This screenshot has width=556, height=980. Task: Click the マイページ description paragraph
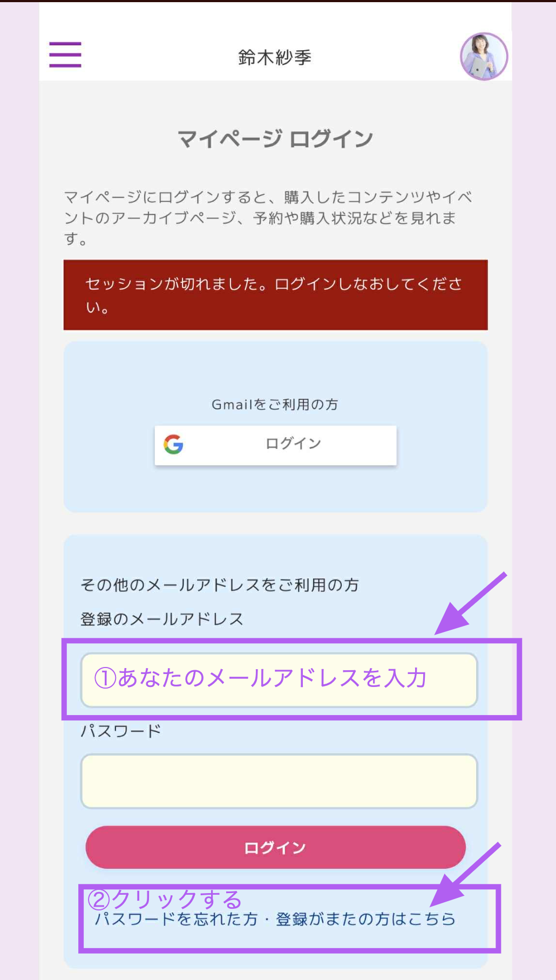[268, 217]
